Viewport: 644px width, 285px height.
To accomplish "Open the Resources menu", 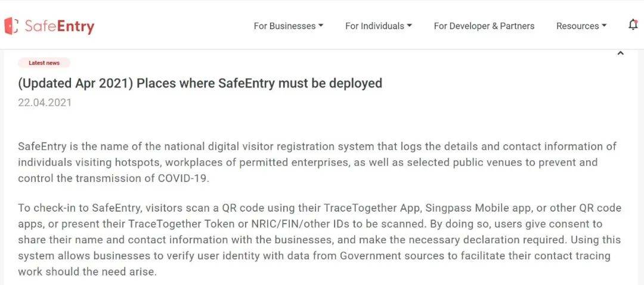I will 577,26.
